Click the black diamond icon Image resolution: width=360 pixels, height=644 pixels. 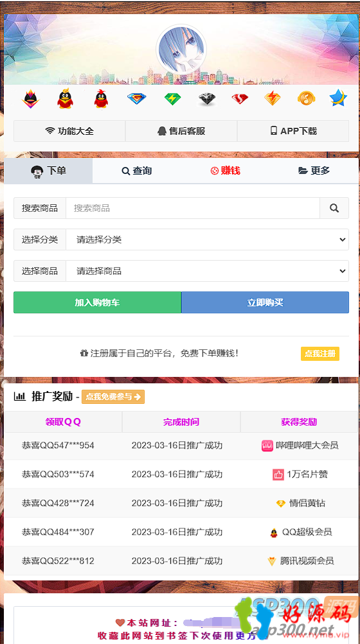(207, 99)
